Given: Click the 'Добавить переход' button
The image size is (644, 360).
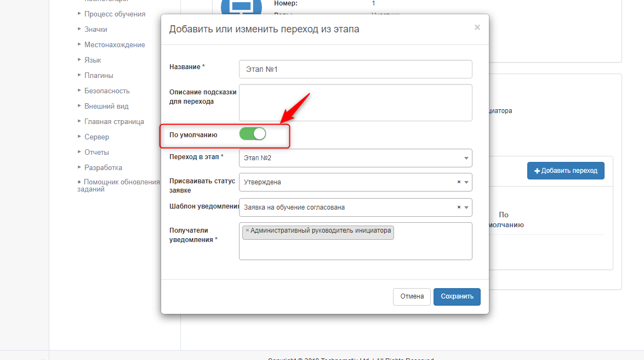Looking at the screenshot, I should pyautogui.click(x=566, y=171).
